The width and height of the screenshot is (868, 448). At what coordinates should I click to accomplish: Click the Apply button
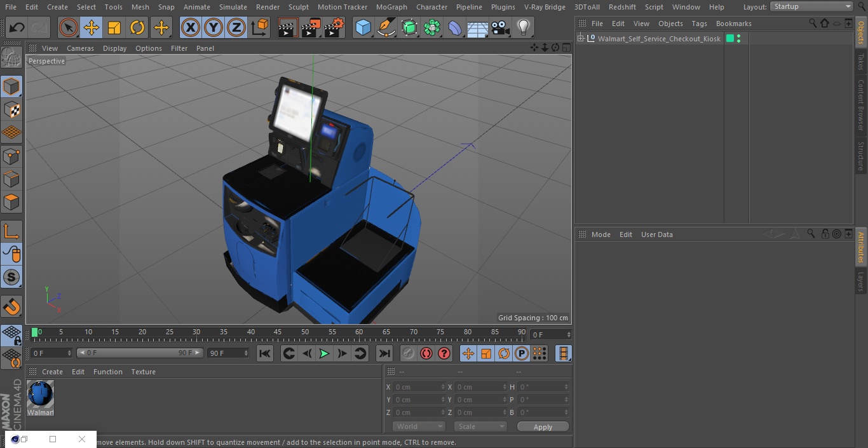(543, 427)
